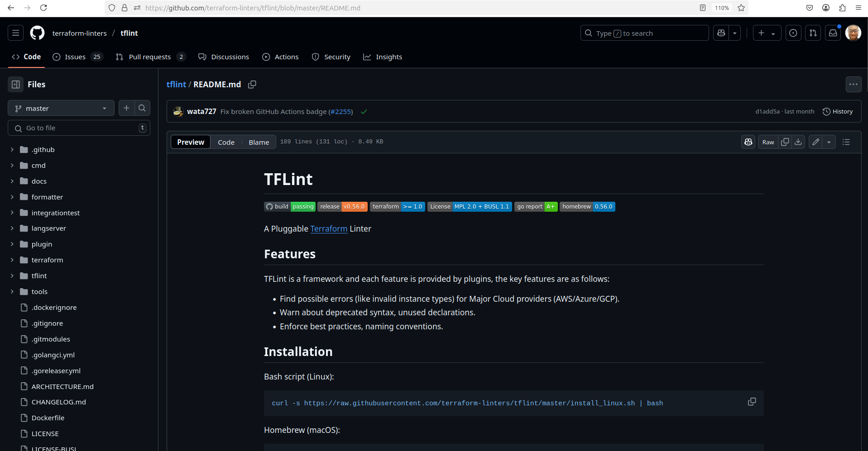Copy the README.md file path

pos(252,85)
